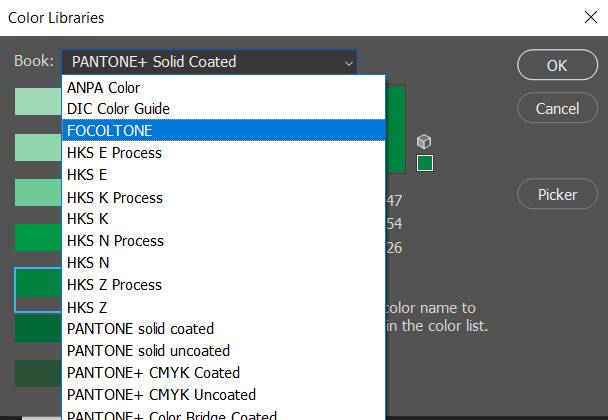The image size is (608, 420).
Task: Choose HKS K Process entry
Action: [x=115, y=197]
